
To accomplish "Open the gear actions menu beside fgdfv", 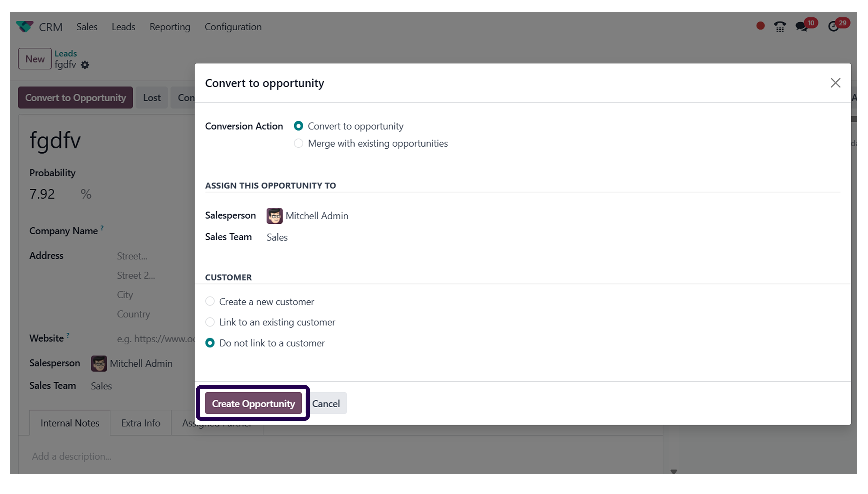I will 85,64.
